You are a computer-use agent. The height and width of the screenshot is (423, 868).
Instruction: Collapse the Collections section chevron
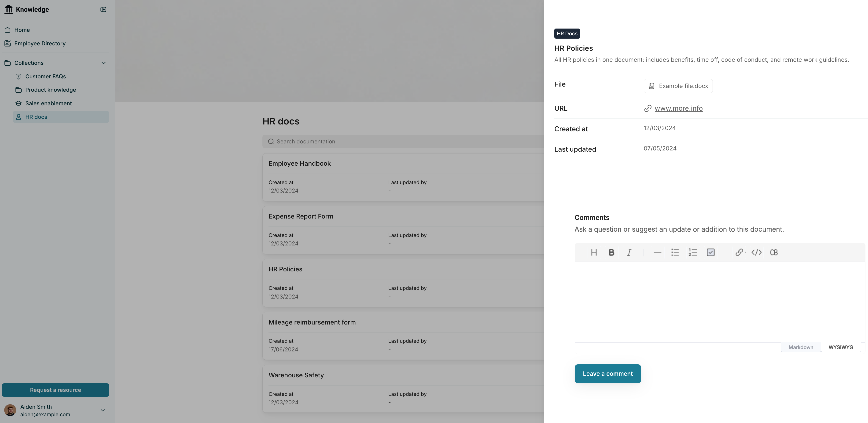103,63
